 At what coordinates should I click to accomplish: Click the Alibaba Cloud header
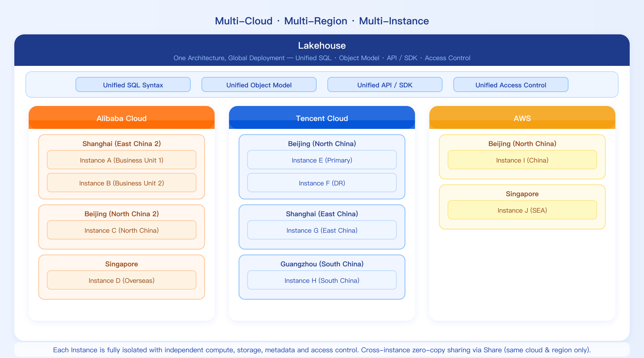pos(122,118)
